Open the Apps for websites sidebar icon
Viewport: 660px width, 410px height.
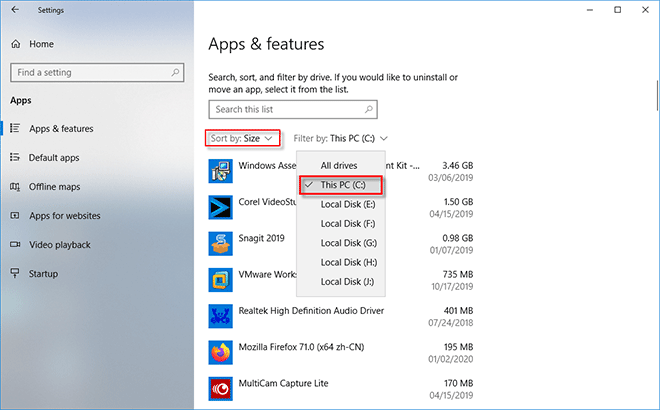[15, 215]
